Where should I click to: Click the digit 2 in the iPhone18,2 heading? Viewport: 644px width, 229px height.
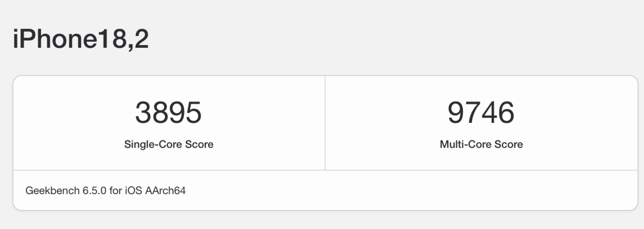141,40
